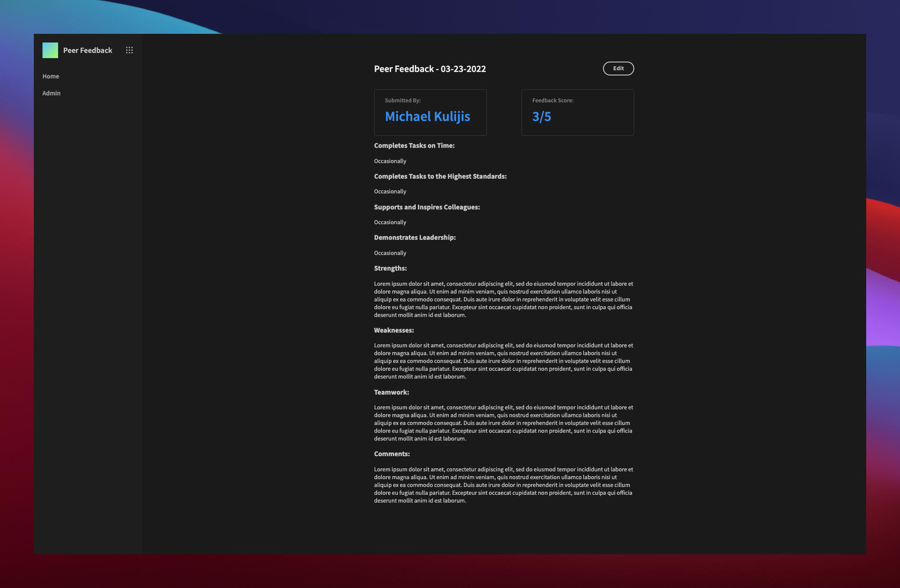Image resolution: width=900 pixels, height=588 pixels.
Task: Select the Peer Feedback app icon in the sidebar
Action: [x=49, y=49]
